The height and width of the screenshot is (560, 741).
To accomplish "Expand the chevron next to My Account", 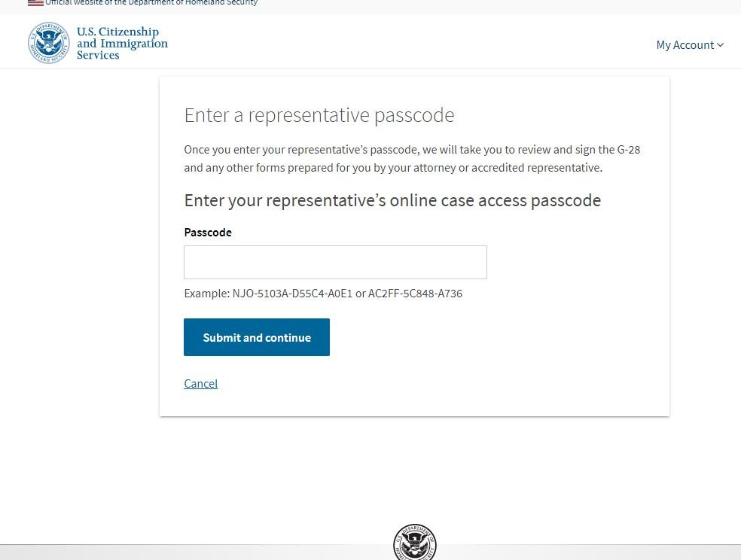I will pyautogui.click(x=720, y=45).
